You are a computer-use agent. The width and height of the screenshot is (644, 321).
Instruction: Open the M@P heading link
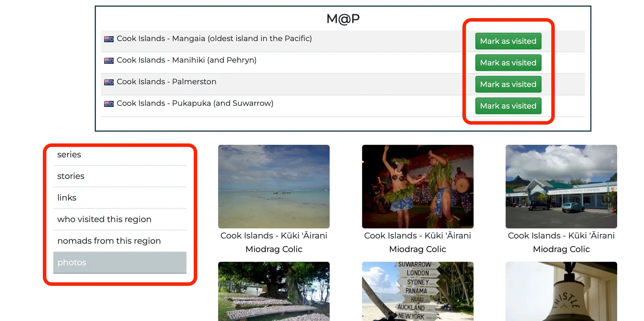343,19
